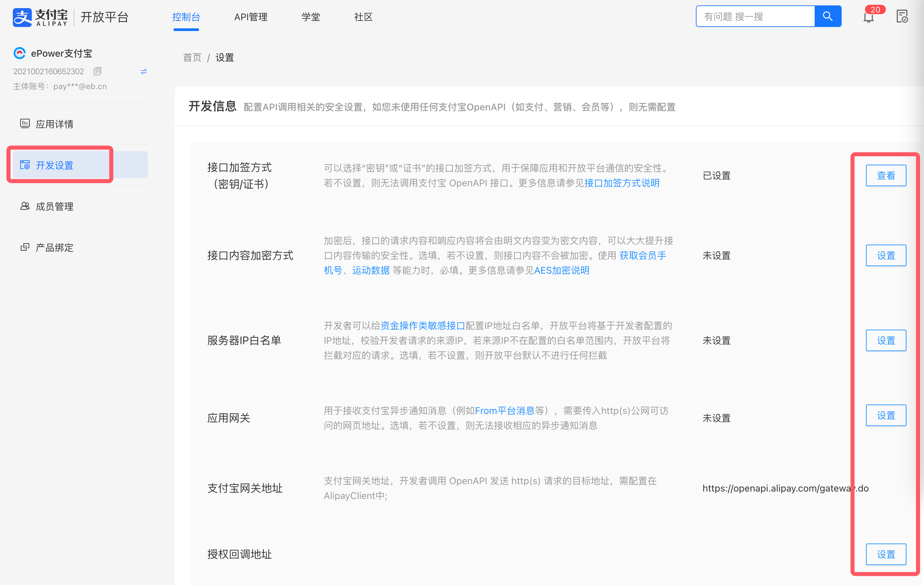
Task: Click 未设置 status for 应用网关
Action: pyautogui.click(x=716, y=418)
